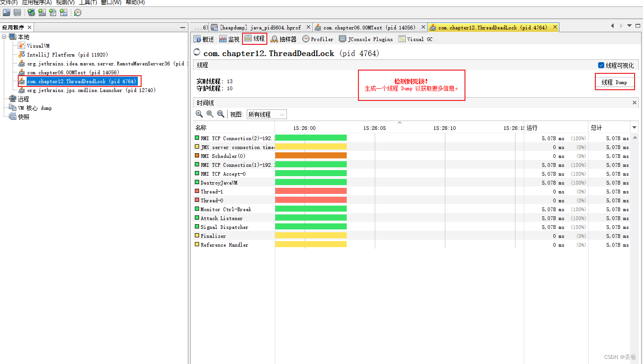Collapse the 本地 tree node

pyautogui.click(x=4, y=37)
